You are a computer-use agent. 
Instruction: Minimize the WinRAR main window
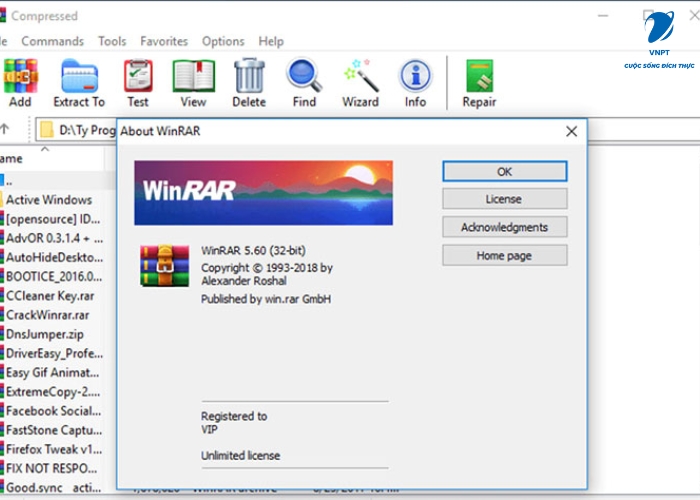pyautogui.click(x=603, y=16)
